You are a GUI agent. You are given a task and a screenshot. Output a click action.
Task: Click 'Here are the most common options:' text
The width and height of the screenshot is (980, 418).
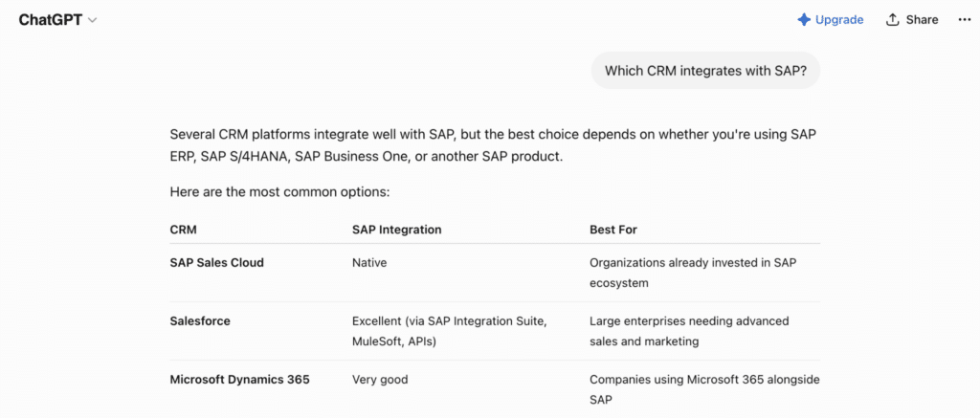[x=280, y=192]
